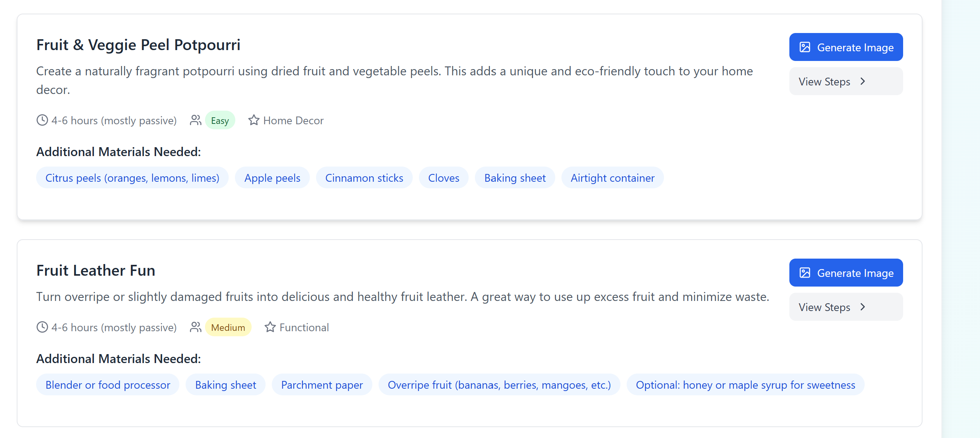Click the image icon on Fruit Leather's Generate Image button
Image resolution: width=980 pixels, height=438 pixels.
click(805, 273)
